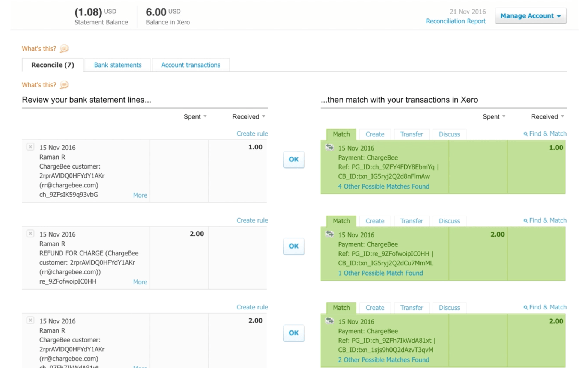This screenshot has width=588, height=368.
Task: Select the Create tab on the first match panel
Action: 374,134
